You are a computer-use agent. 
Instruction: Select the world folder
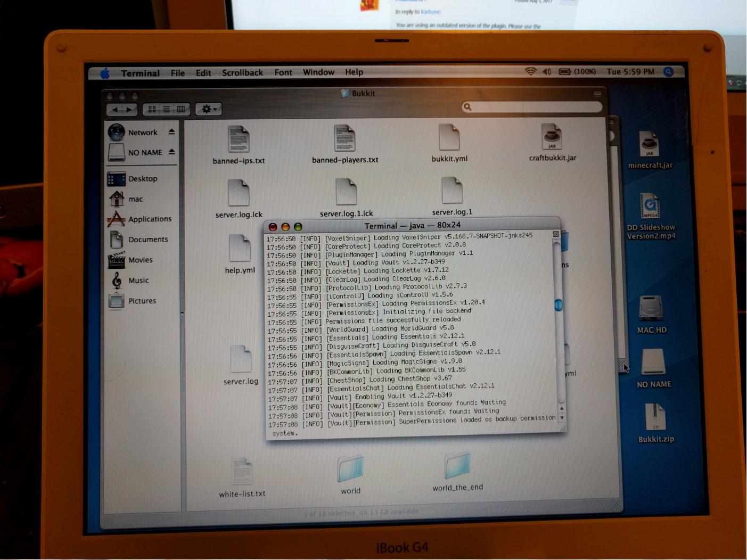(x=350, y=475)
